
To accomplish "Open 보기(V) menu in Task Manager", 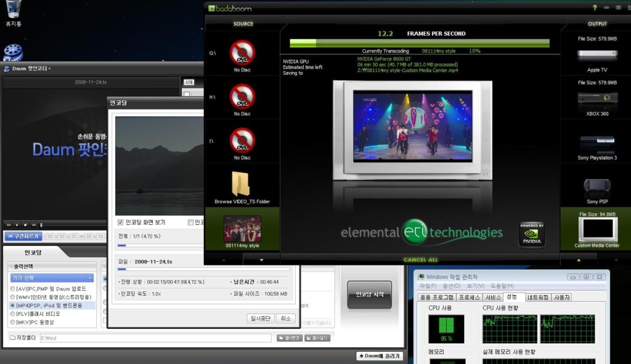I will point(475,286).
